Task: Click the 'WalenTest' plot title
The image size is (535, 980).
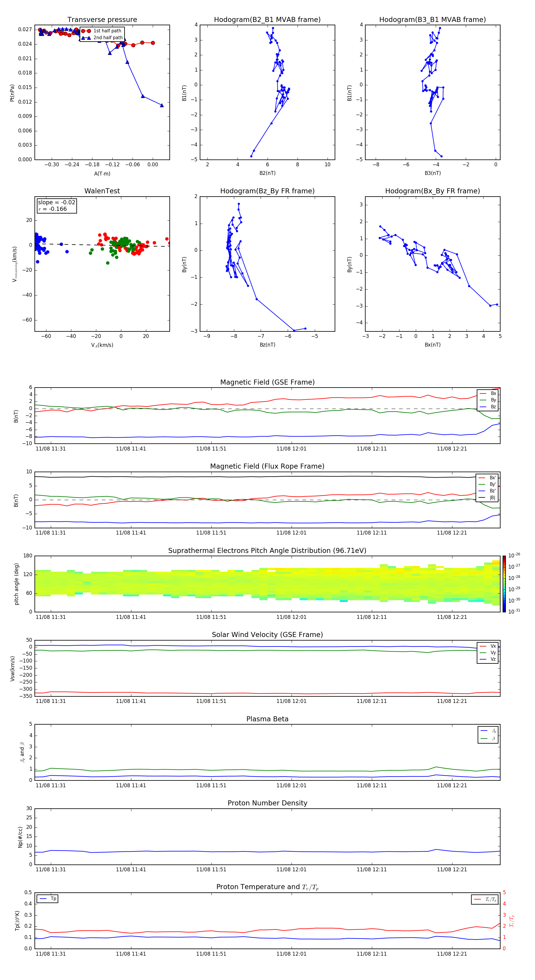Action: click(102, 191)
